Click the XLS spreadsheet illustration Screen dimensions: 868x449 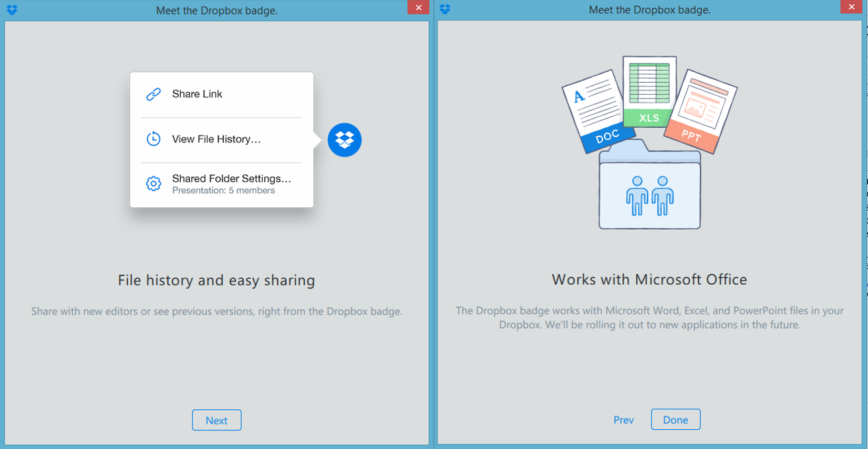click(650, 92)
